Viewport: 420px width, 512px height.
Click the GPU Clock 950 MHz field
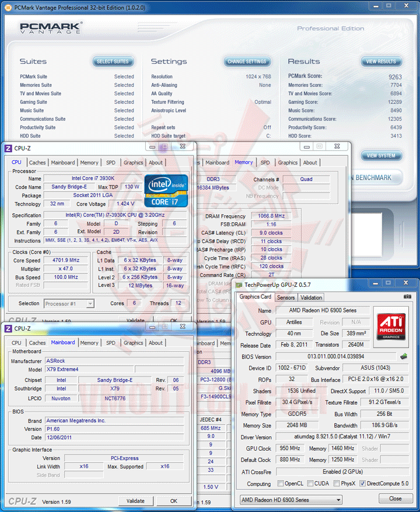(x=290, y=448)
